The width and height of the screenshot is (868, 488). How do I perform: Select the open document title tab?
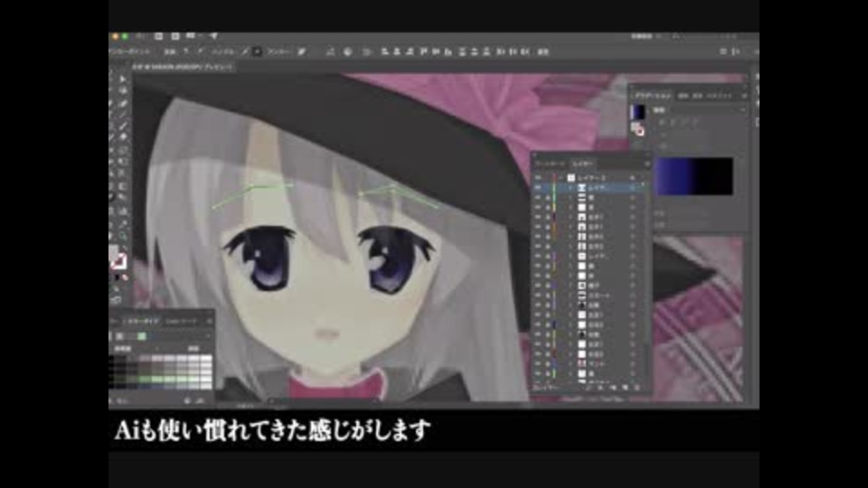182,67
